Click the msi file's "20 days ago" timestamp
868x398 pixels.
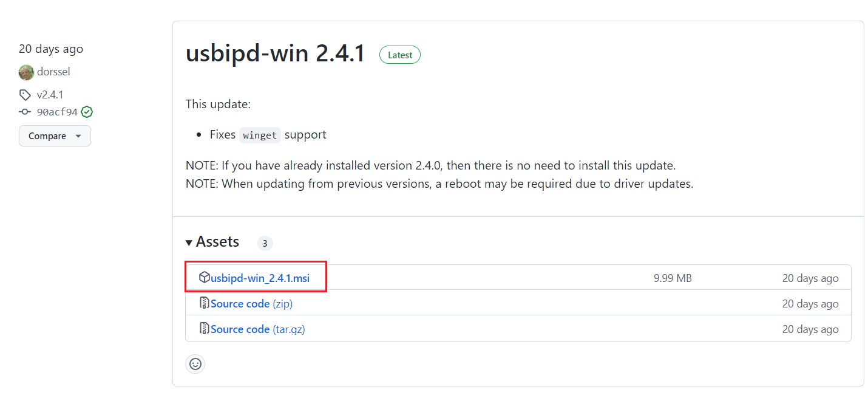[x=810, y=278]
